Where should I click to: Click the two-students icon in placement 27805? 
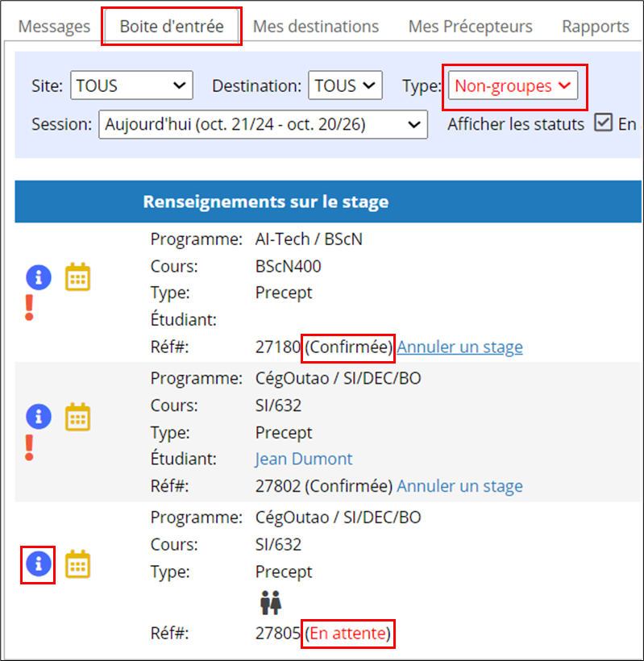271,602
